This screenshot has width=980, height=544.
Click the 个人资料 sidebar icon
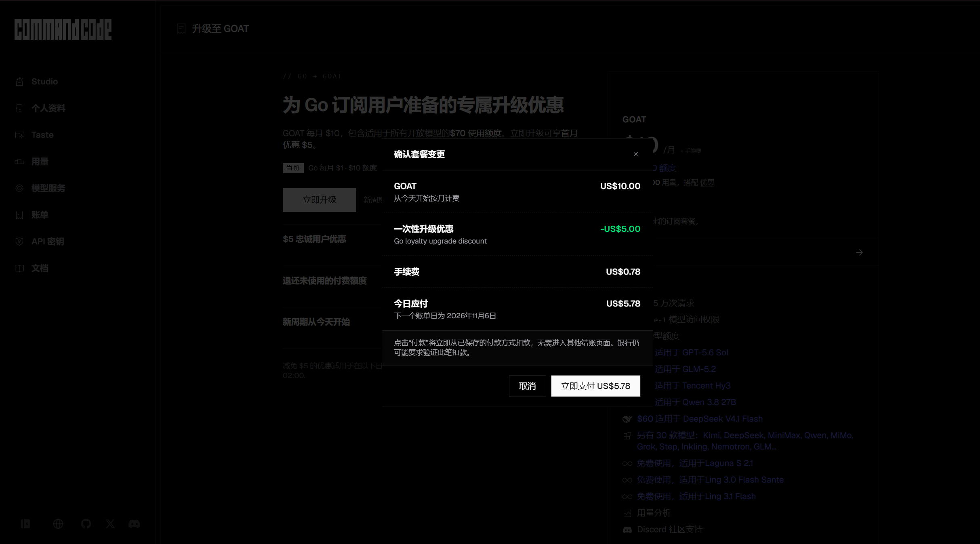tap(19, 108)
